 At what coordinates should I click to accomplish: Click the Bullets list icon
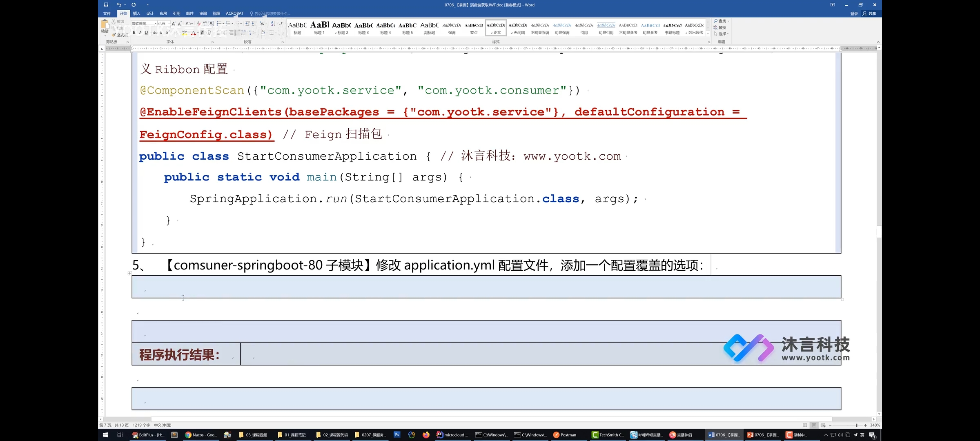click(220, 24)
